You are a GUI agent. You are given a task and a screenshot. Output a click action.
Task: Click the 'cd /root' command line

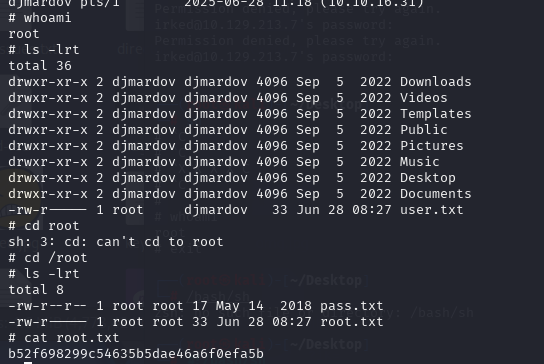48,258
